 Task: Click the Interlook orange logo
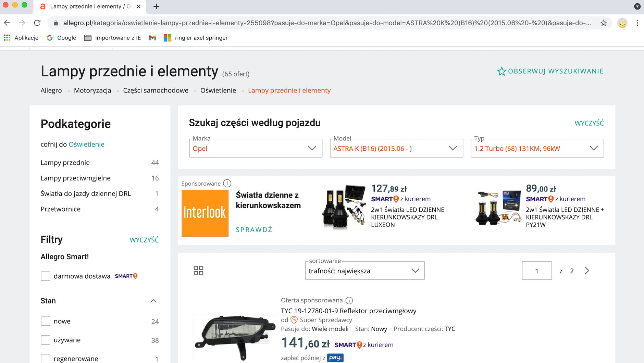[x=205, y=213]
